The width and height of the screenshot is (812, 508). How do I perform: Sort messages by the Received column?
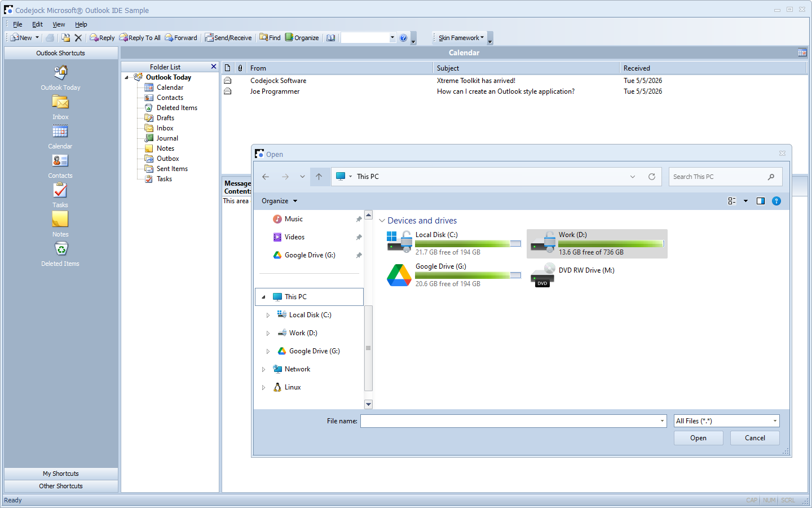click(713, 68)
